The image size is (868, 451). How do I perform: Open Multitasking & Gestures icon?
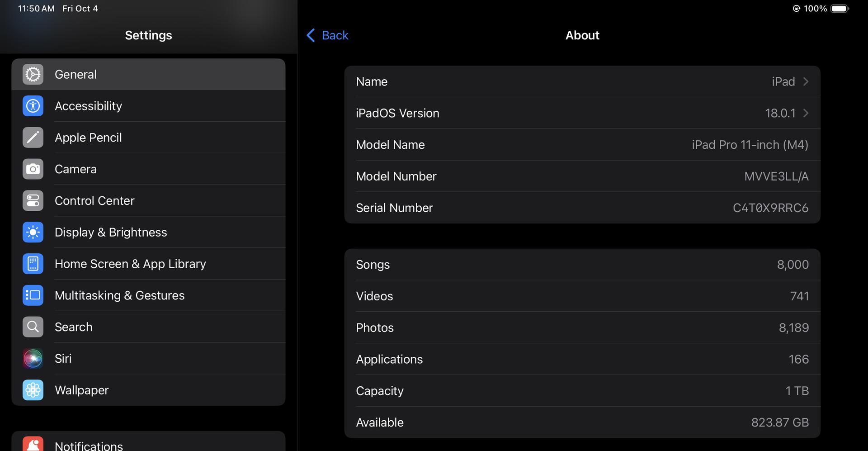coord(33,295)
